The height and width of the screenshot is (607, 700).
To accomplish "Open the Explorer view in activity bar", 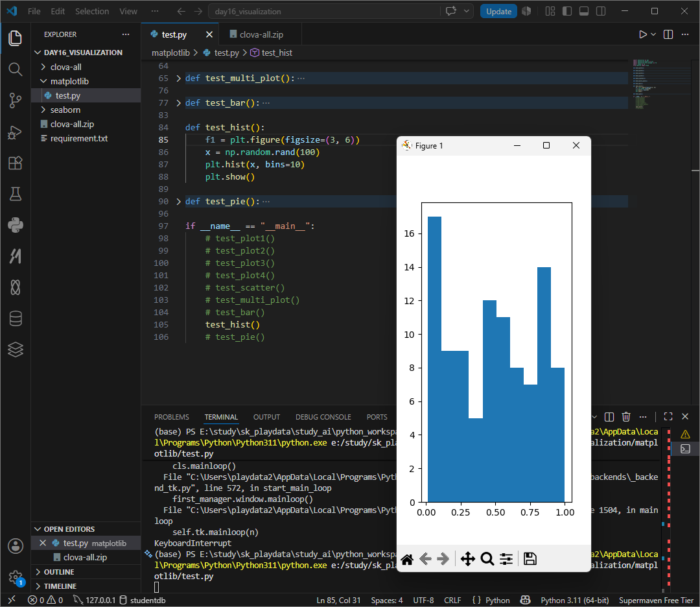I will coord(15,38).
